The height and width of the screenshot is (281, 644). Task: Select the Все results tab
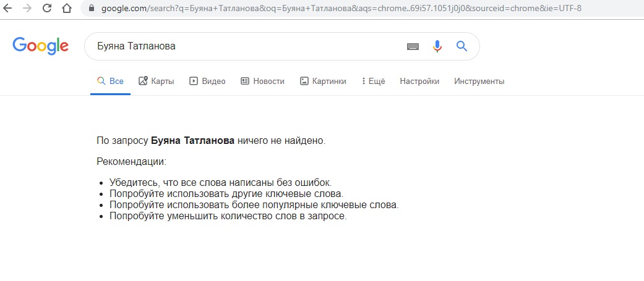click(110, 82)
